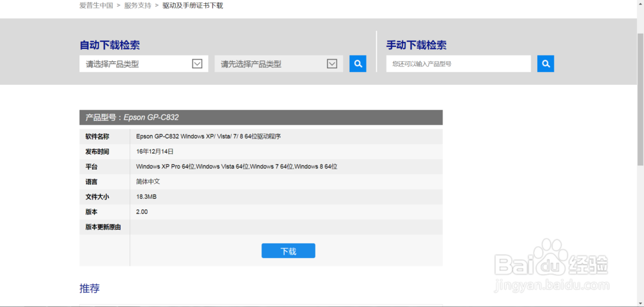Click the 平台 row label
Image resolution: width=644 pixels, height=307 pixels.
point(91,167)
